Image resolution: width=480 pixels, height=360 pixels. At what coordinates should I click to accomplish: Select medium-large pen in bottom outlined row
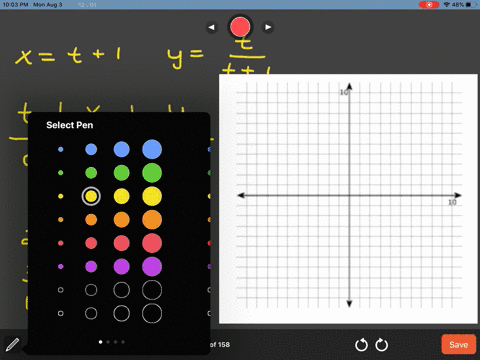coord(122,313)
